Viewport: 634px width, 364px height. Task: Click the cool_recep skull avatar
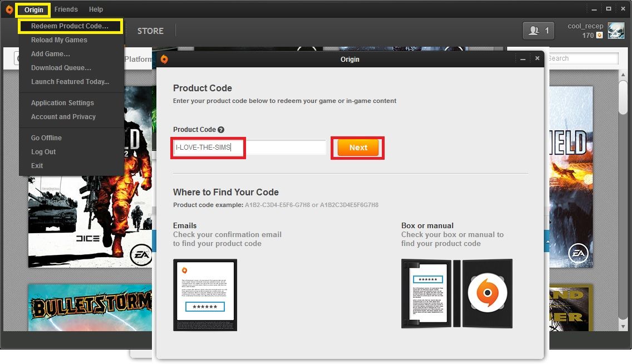point(616,31)
